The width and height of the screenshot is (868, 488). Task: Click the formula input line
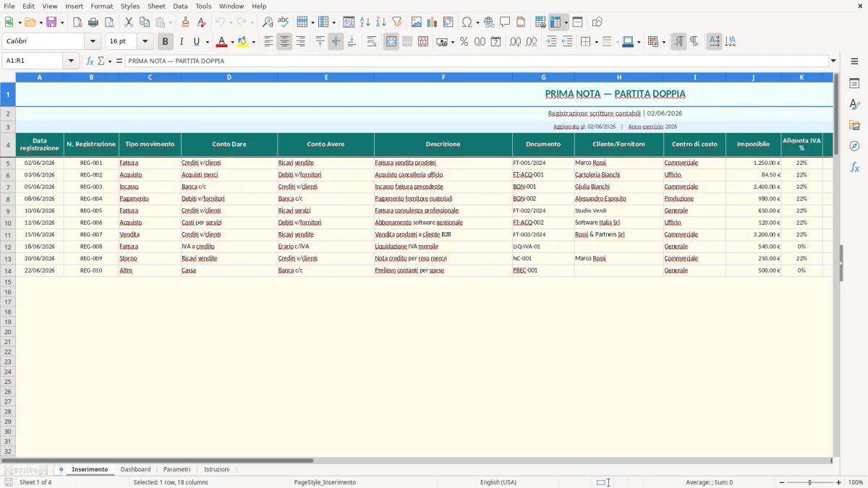pos(477,61)
